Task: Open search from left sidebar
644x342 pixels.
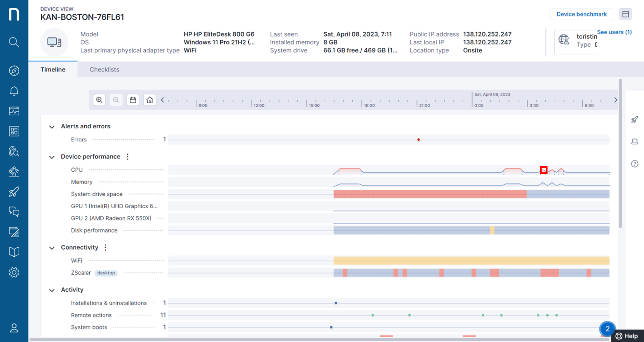Action: click(x=14, y=42)
